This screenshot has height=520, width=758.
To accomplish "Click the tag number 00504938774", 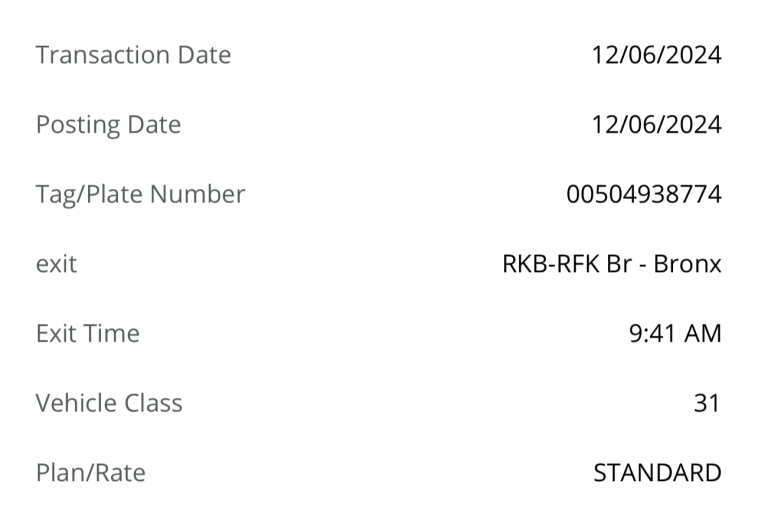I will [x=644, y=194].
